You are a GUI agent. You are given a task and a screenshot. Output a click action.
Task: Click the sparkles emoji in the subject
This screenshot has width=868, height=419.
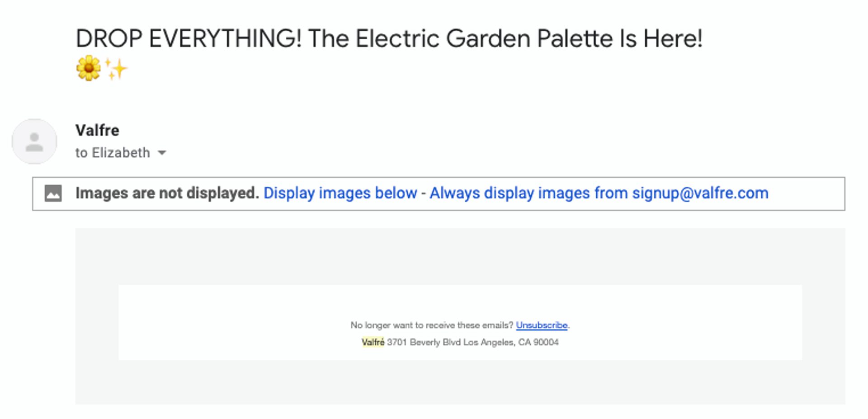pos(116,69)
